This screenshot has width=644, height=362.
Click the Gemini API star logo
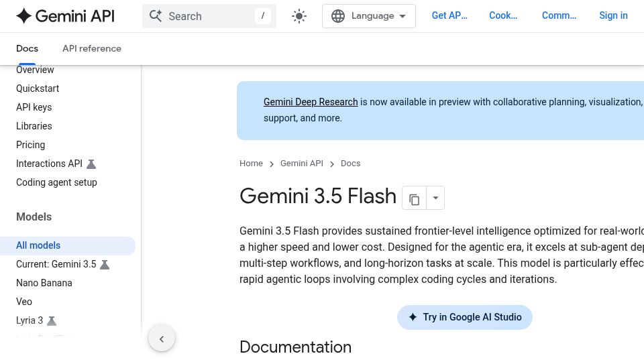click(x=24, y=16)
